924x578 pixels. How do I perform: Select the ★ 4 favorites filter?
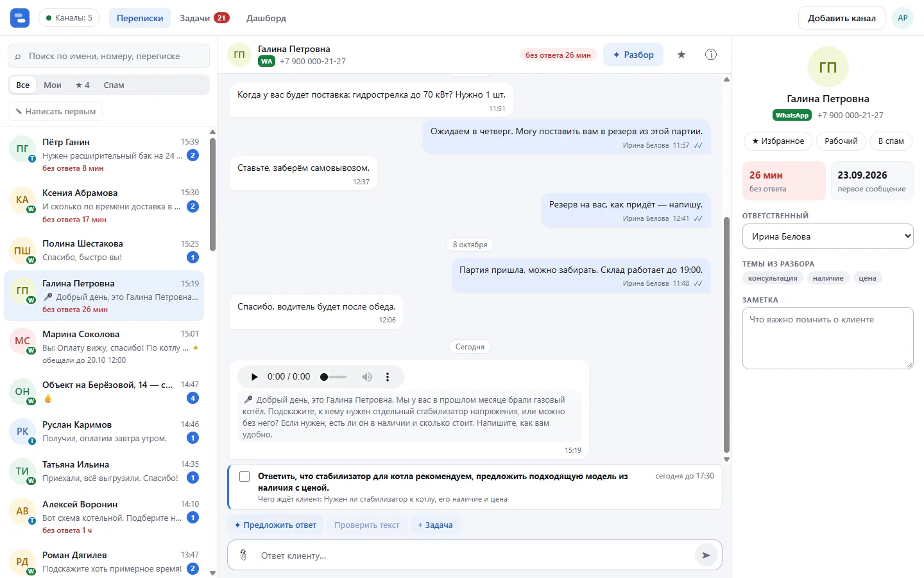pyautogui.click(x=83, y=85)
